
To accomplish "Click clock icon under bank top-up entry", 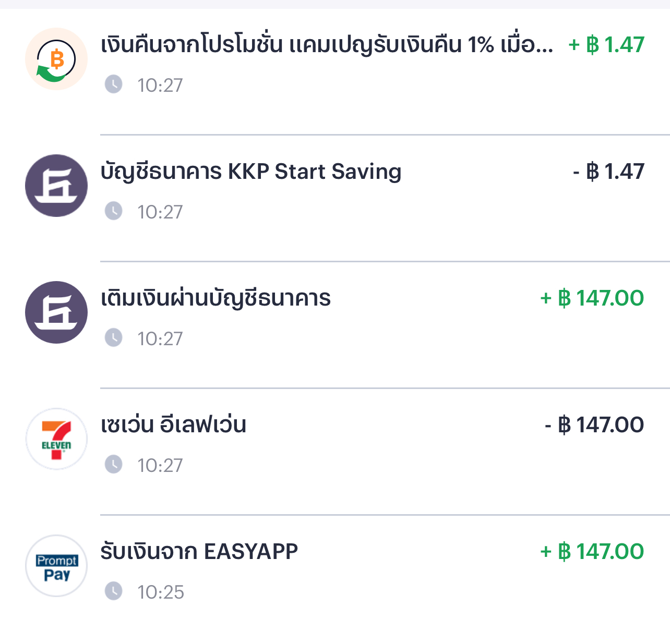I will 113,338.
